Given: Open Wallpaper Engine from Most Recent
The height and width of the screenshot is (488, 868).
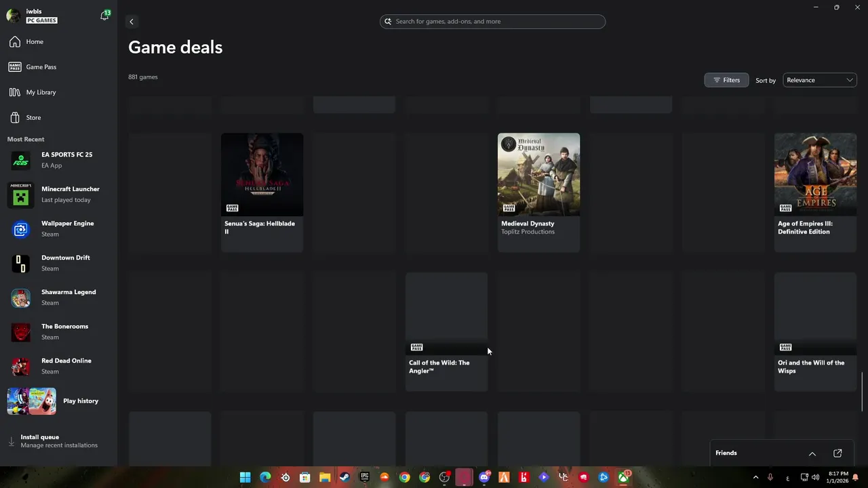Looking at the screenshot, I should tap(58, 229).
